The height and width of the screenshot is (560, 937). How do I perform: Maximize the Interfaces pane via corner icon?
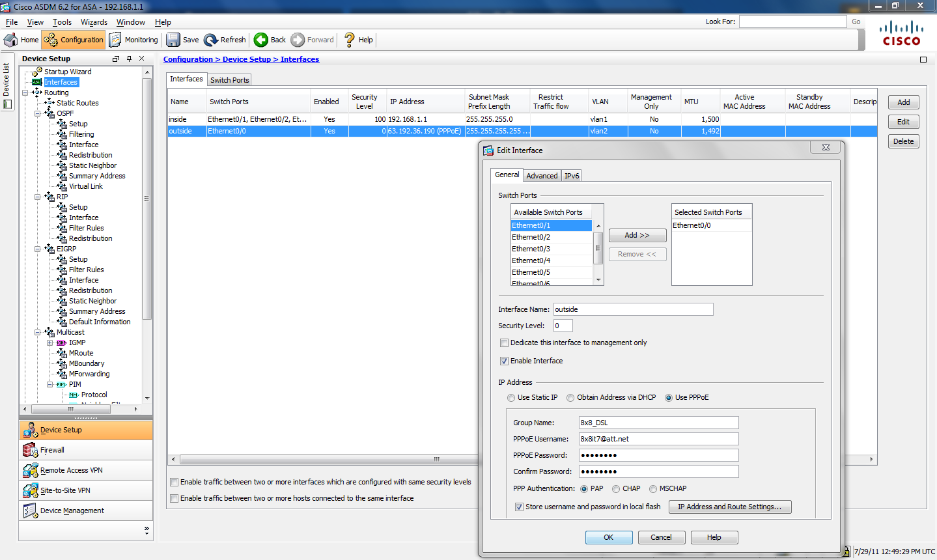click(923, 59)
